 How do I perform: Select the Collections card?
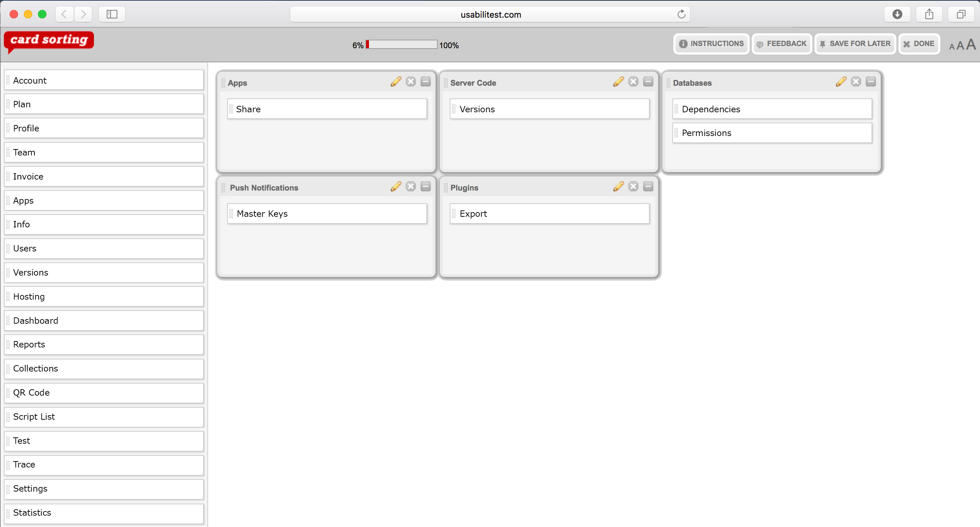tap(104, 368)
